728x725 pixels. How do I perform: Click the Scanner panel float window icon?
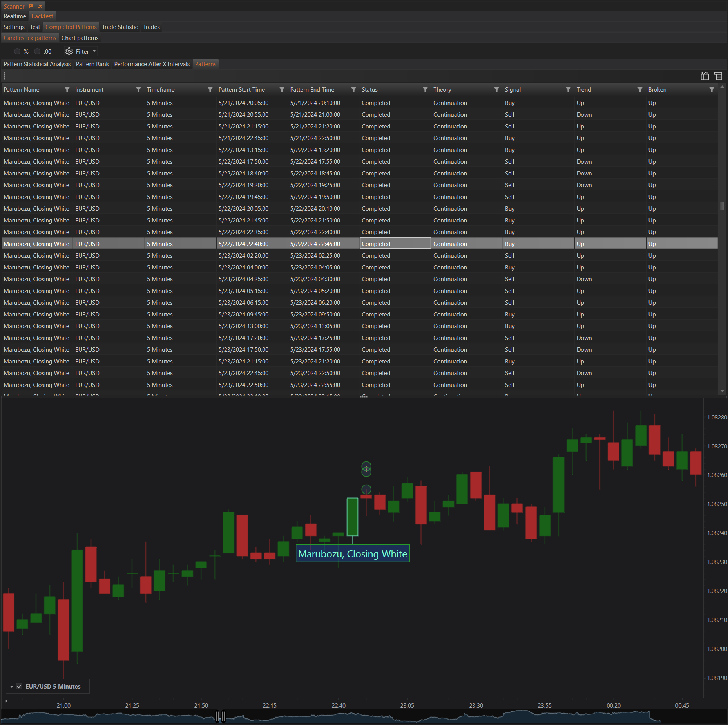(x=32, y=6)
